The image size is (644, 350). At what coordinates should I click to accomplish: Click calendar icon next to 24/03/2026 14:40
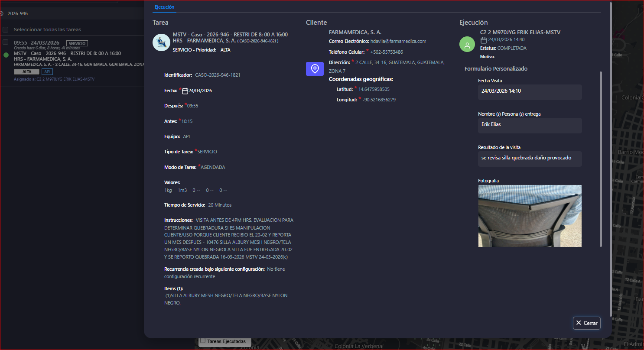pyautogui.click(x=484, y=40)
